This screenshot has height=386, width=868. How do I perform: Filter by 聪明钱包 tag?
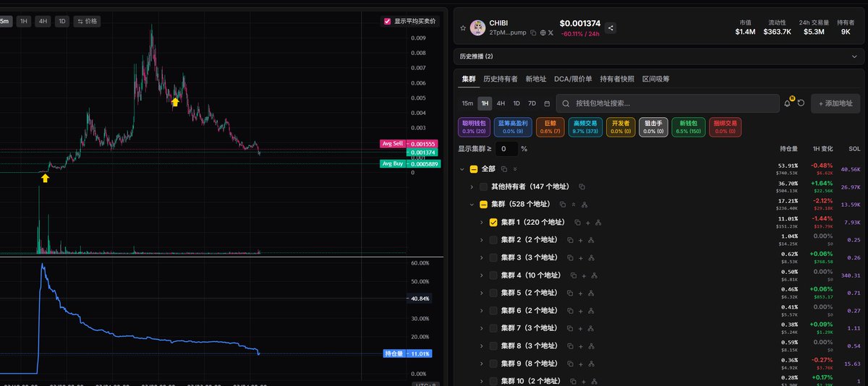(x=475, y=127)
